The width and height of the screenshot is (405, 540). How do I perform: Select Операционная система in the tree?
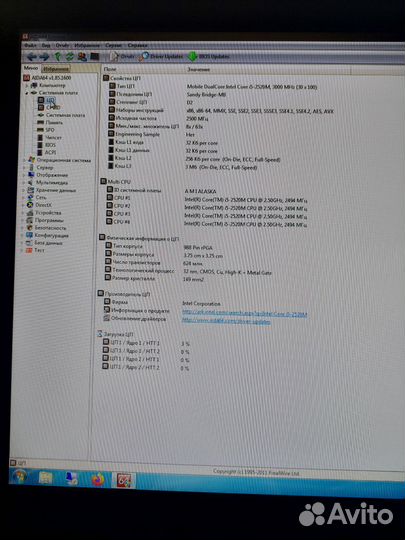[x=60, y=160]
